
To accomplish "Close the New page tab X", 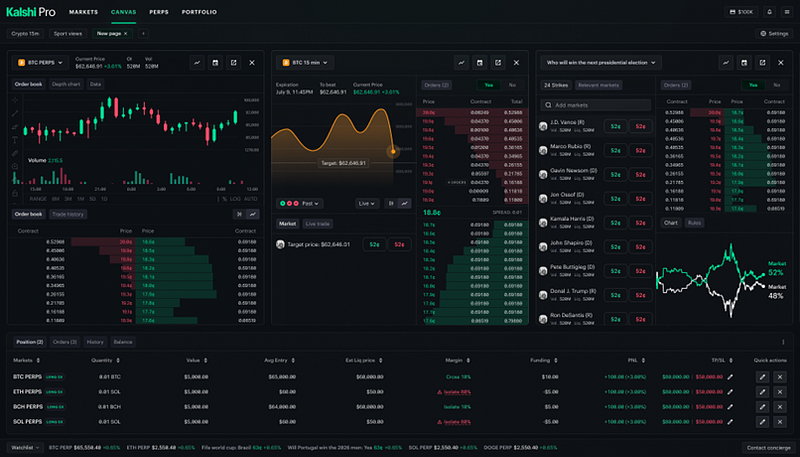I will (126, 34).
